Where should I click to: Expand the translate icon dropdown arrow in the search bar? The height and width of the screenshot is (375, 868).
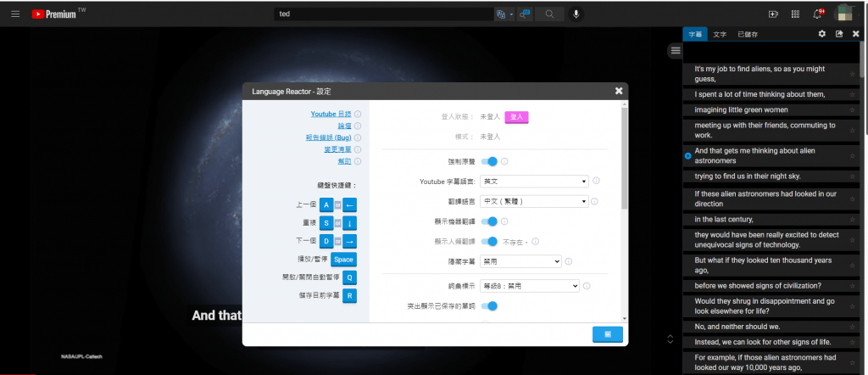511,14
